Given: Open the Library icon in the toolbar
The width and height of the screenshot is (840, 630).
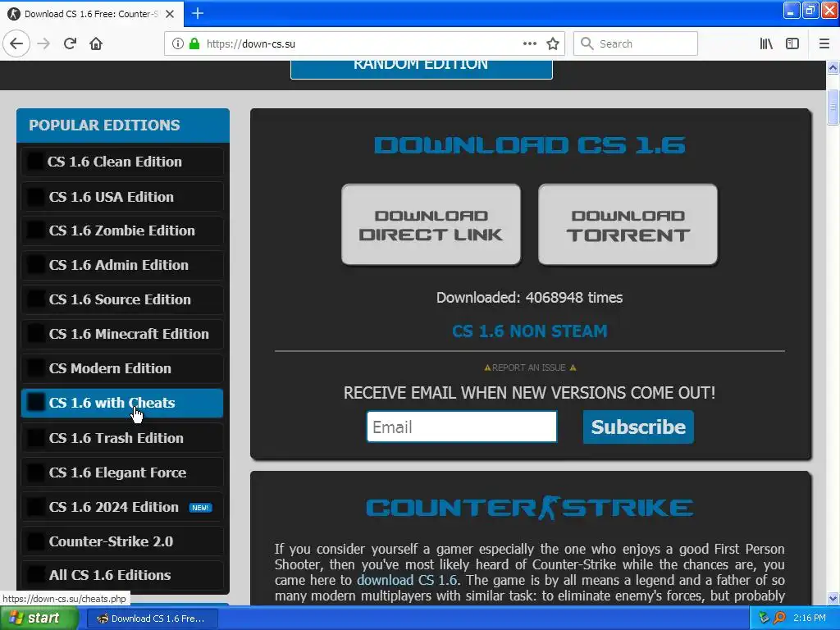Looking at the screenshot, I should (x=766, y=44).
